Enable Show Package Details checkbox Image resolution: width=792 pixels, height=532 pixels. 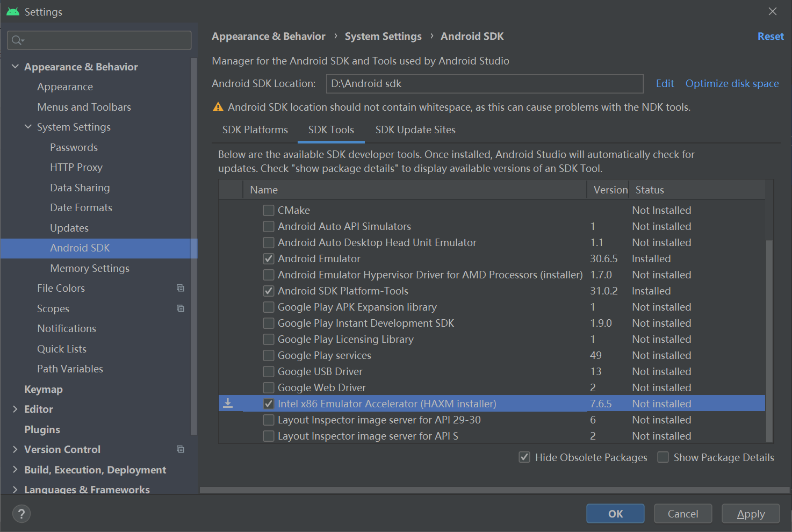coord(663,457)
